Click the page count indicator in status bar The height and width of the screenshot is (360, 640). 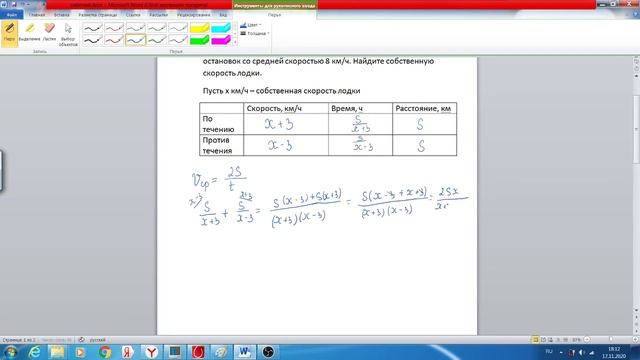(x=19, y=340)
